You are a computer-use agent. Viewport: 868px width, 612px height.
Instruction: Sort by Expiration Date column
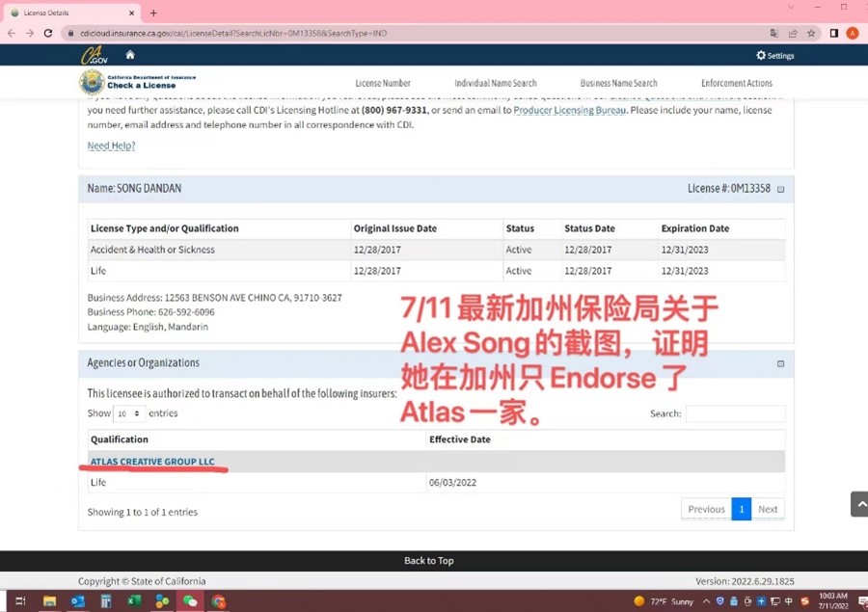coord(721,228)
